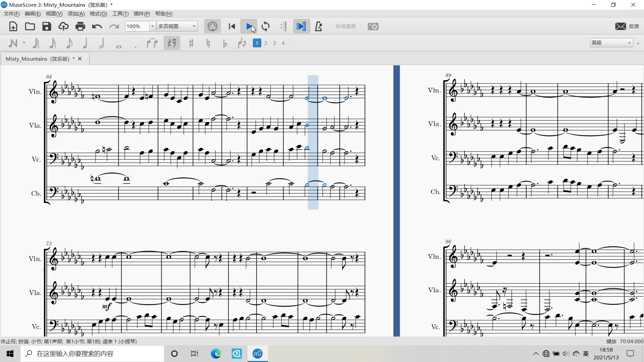Select half note duration
The image size is (644, 362).
point(102,43)
